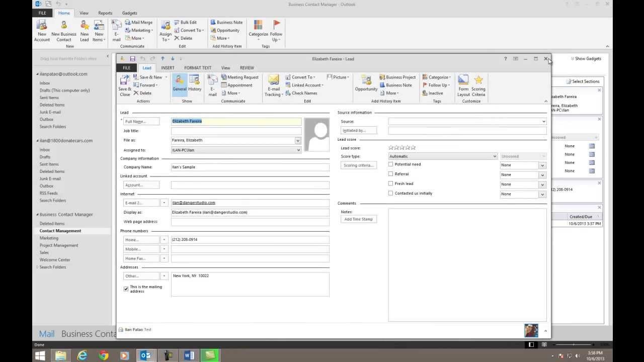Open the Categorize menu in Lead window
This screenshot has width=644, height=362.
pos(436,77)
